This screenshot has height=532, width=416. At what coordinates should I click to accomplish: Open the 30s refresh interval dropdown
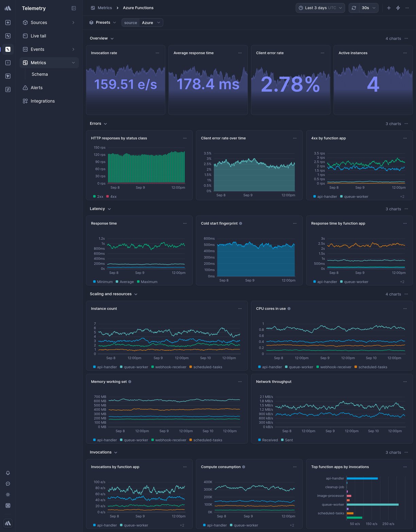369,8
